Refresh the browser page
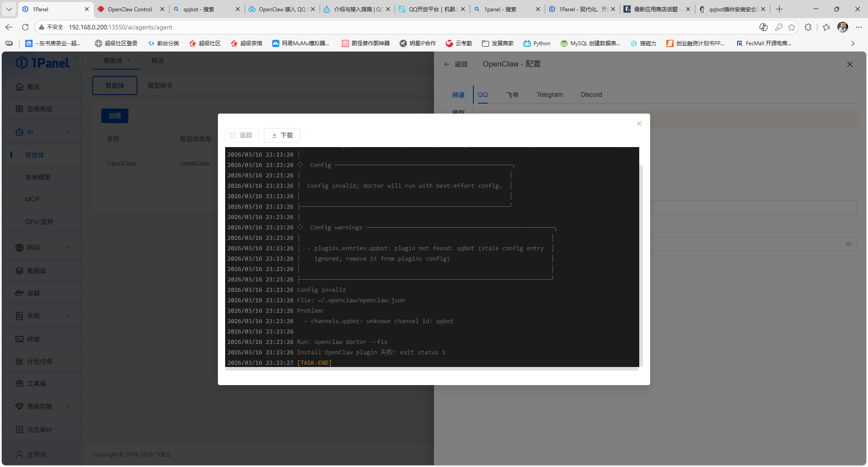Viewport: 868px width, 467px height. (25, 27)
